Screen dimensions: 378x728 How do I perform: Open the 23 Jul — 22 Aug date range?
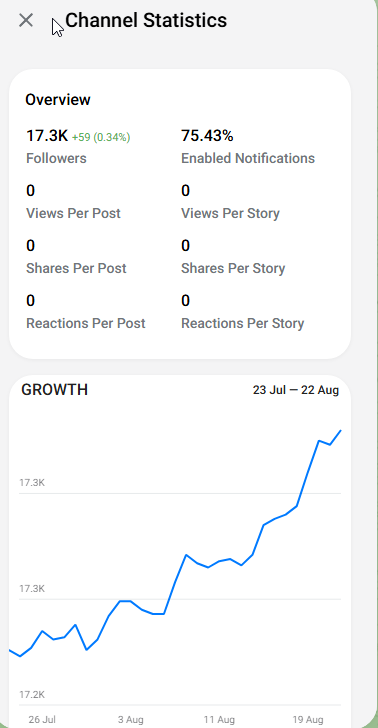(296, 390)
